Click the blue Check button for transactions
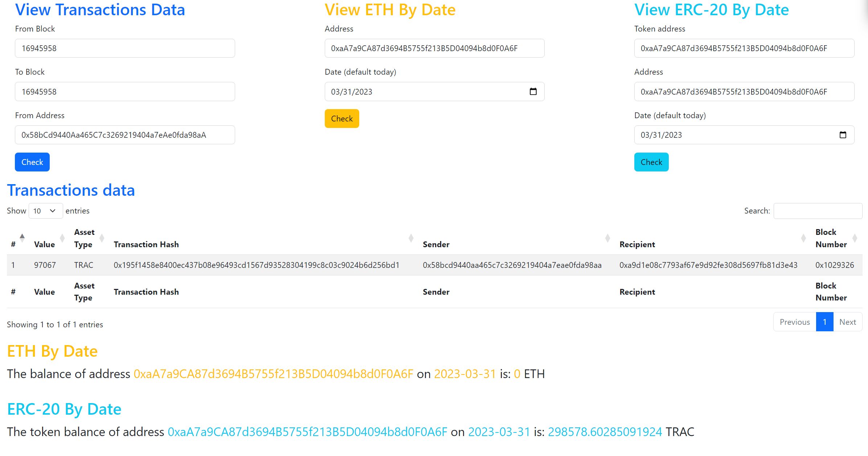Screen dimensions: 868x456 click(32, 162)
